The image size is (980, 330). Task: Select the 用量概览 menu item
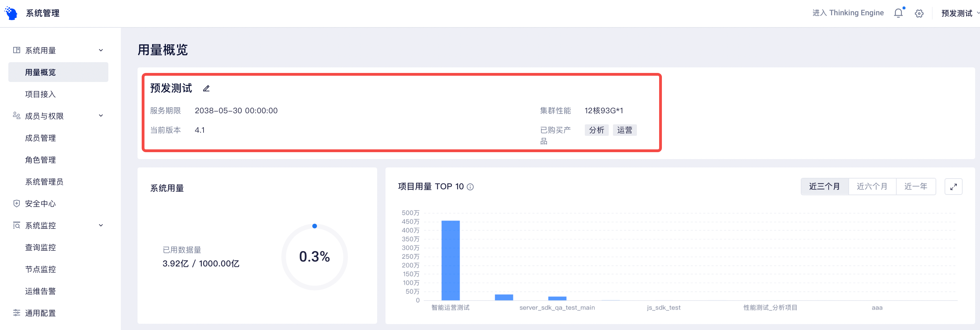tap(58, 72)
